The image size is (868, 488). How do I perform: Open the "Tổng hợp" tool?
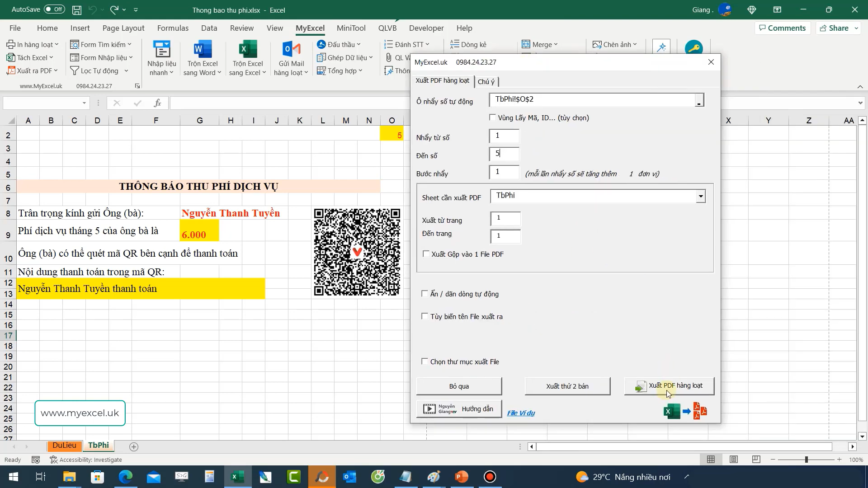click(340, 70)
